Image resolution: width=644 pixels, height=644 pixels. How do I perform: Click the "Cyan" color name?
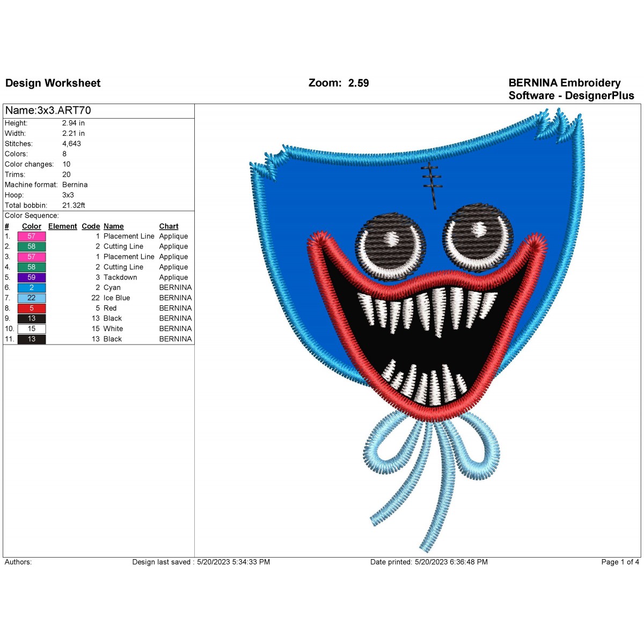pyautogui.click(x=112, y=288)
